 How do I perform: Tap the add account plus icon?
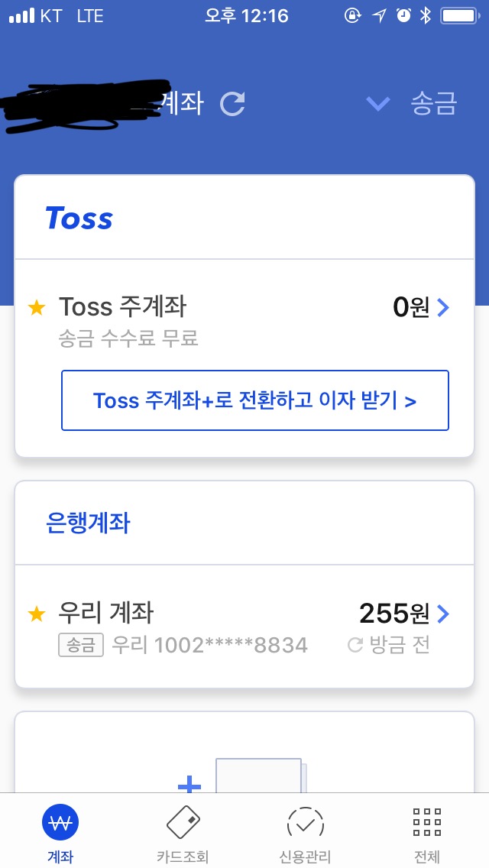(x=190, y=782)
